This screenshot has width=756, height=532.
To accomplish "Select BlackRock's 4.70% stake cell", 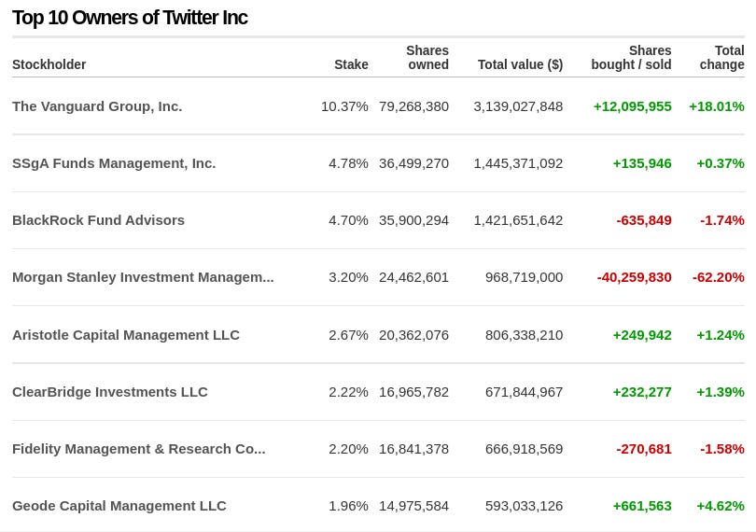I will [348, 220].
